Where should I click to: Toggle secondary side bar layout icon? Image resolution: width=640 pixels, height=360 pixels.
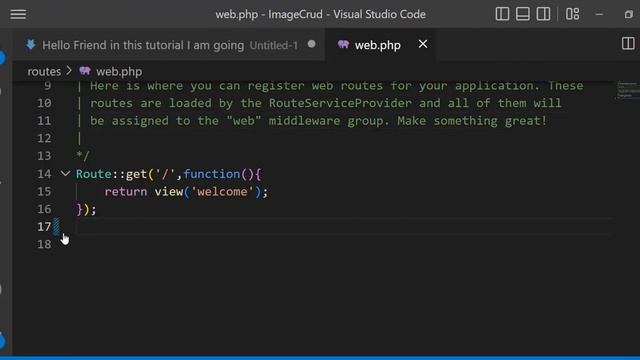pos(543,14)
